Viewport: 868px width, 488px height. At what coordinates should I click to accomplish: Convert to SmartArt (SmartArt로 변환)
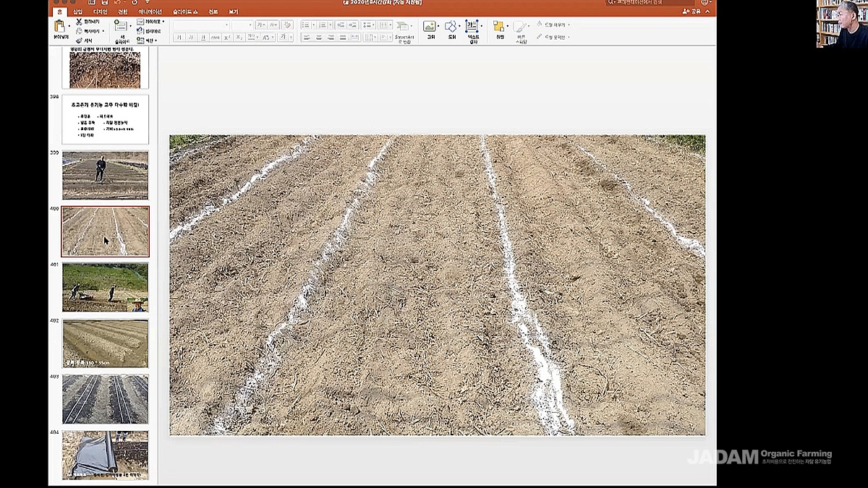pyautogui.click(x=404, y=30)
